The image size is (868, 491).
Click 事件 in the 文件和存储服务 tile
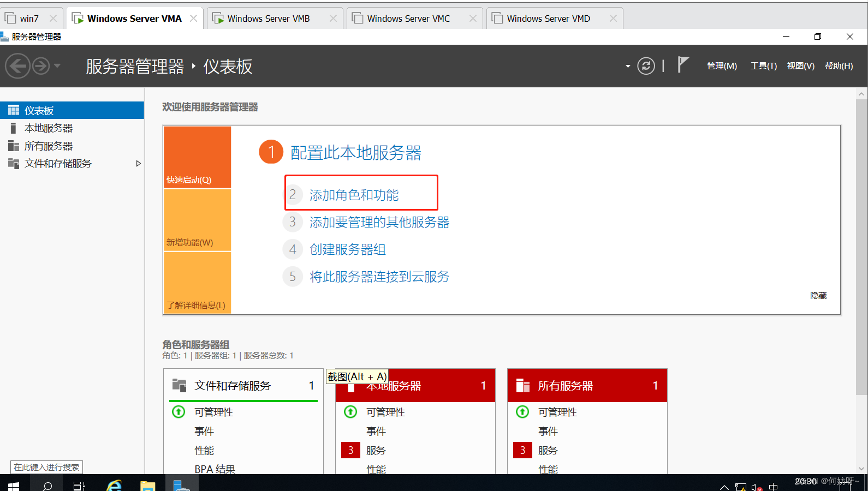coord(204,431)
